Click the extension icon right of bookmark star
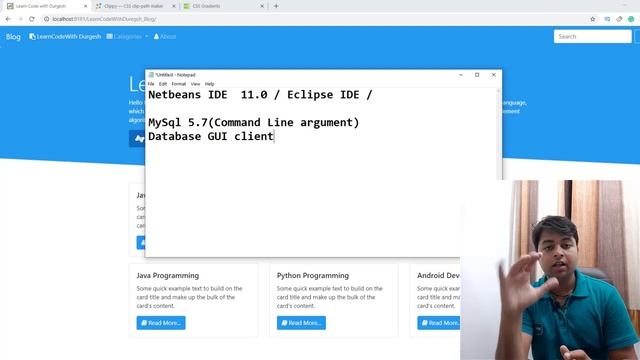Screen dimensions: 640x360 (x=607, y=19)
